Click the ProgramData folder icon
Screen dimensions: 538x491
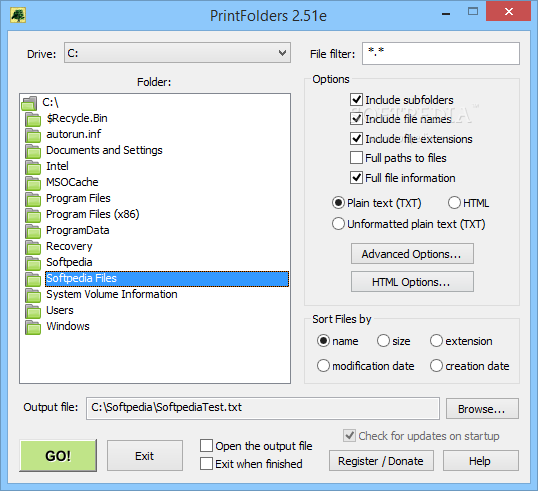tap(33, 231)
